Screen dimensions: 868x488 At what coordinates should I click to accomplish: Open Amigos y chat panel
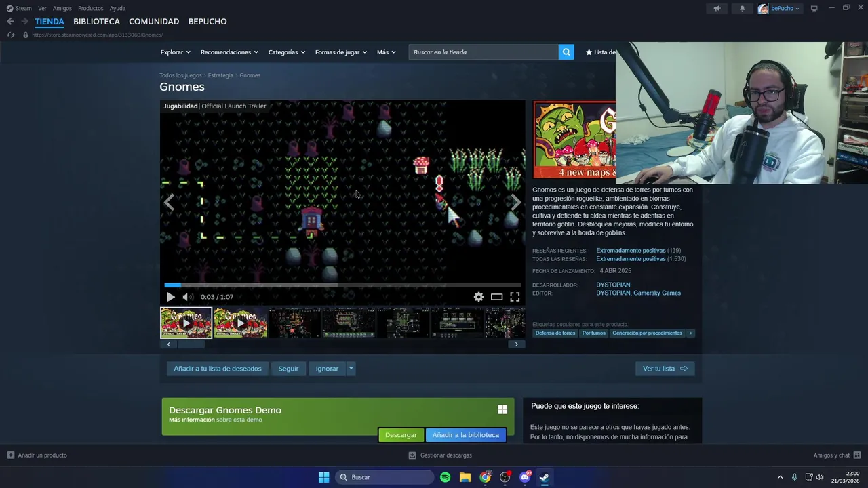837,455
